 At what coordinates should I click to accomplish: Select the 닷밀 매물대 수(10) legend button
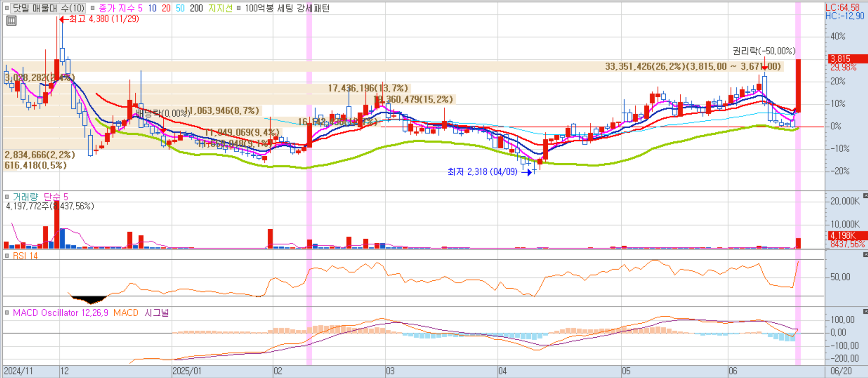pyautogui.click(x=48, y=8)
